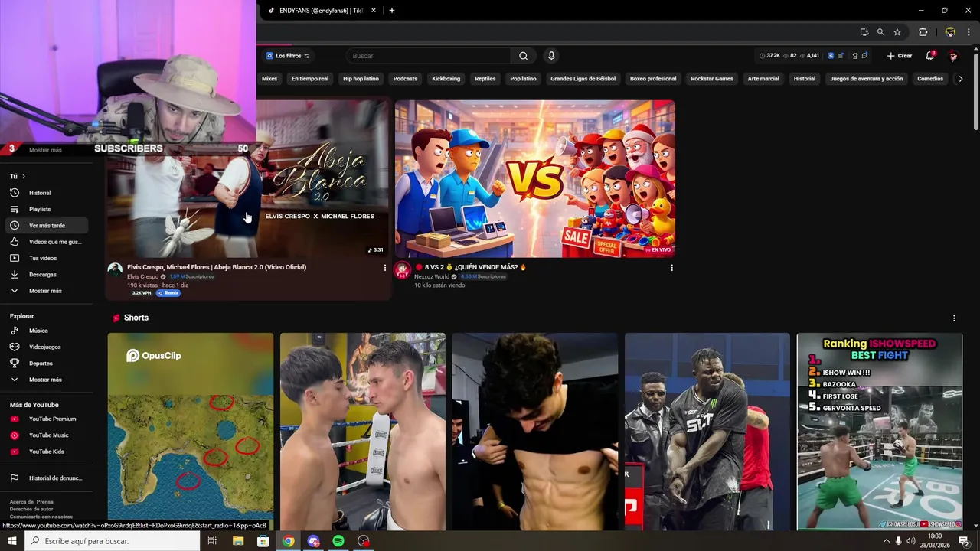This screenshot has height=551, width=980.
Task: Activate voice search microphone
Action: tap(550, 56)
